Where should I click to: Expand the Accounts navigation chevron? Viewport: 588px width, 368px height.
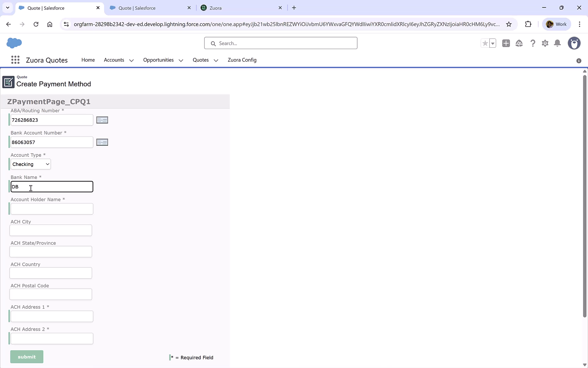pos(131,60)
